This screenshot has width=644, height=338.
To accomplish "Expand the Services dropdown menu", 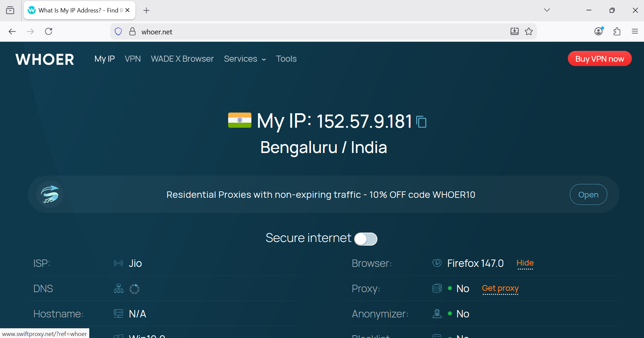I will (245, 59).
